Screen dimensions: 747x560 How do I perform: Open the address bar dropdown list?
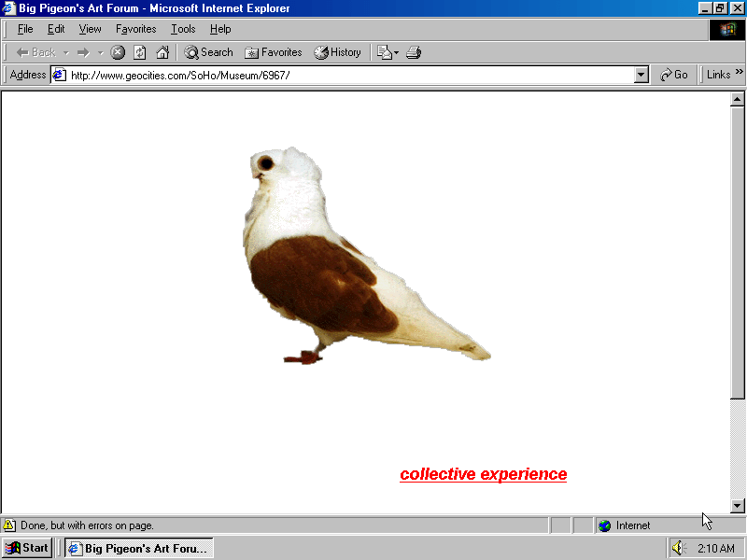pyautogui.click(x=641, y=75)
